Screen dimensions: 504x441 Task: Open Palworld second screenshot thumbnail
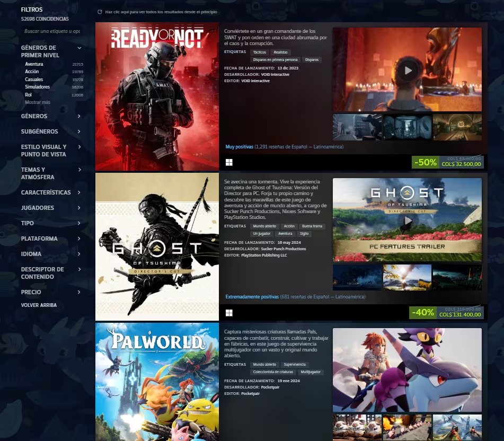pyautogui.click(x=407, y=428)
